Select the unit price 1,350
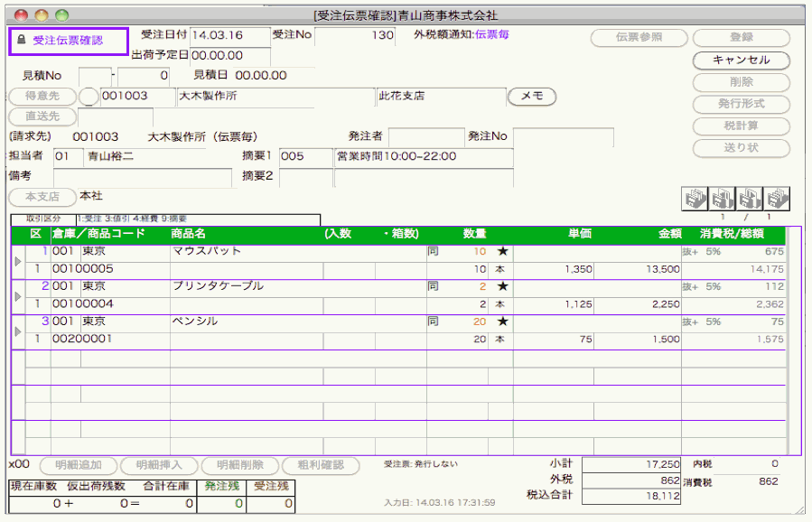 pos(578,269)
